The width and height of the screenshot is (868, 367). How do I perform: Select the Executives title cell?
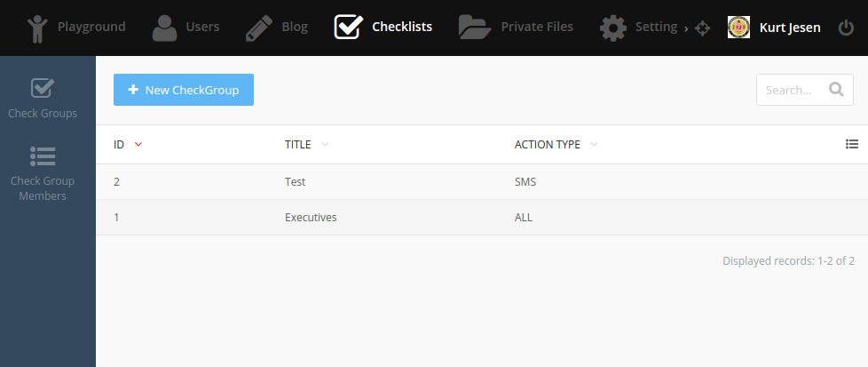pyautogui.click(x=311, y=218)
